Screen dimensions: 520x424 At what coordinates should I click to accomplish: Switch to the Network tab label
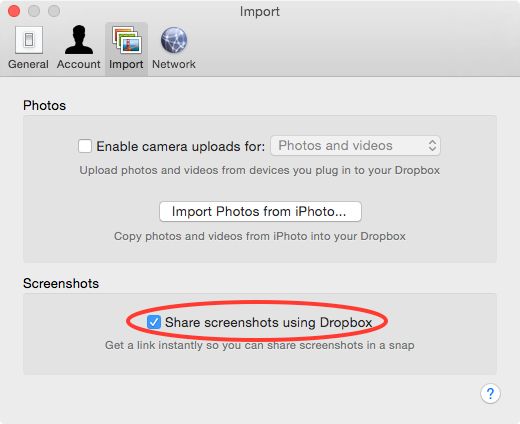[x=174, y=64]
